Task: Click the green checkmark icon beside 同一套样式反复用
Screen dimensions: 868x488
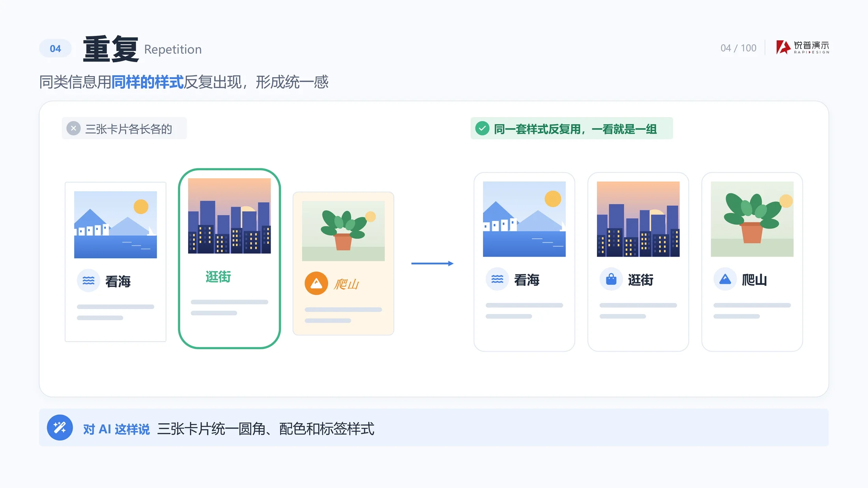Action: coord(482,129)
